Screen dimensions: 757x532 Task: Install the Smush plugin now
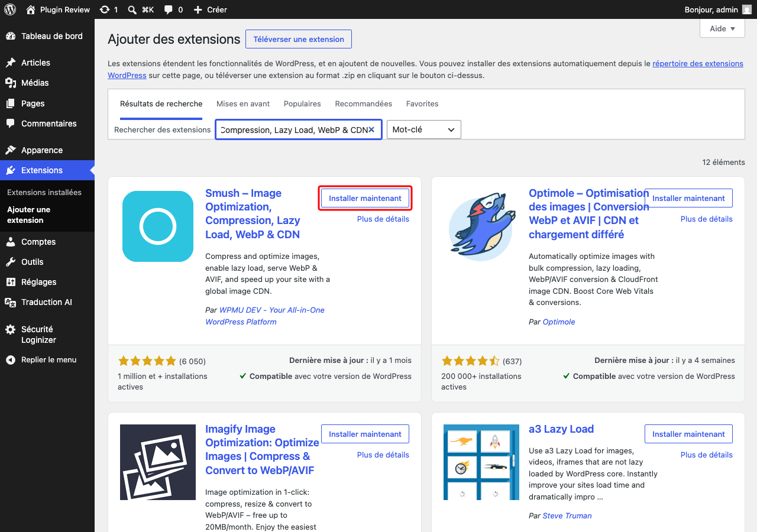pyautogui.click(x=365, y=199)
